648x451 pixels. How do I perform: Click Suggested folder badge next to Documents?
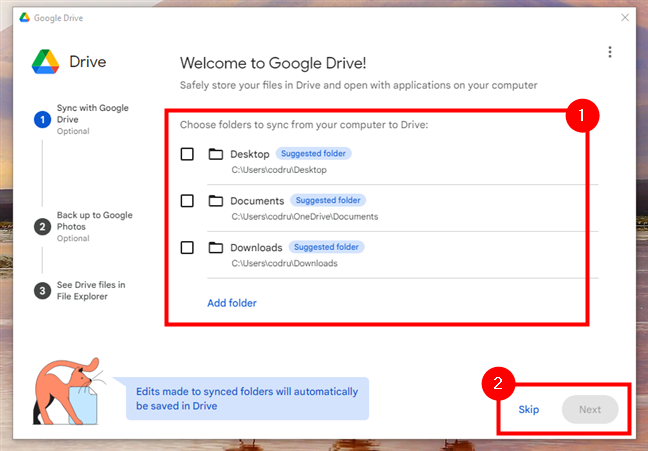(328, 200)
